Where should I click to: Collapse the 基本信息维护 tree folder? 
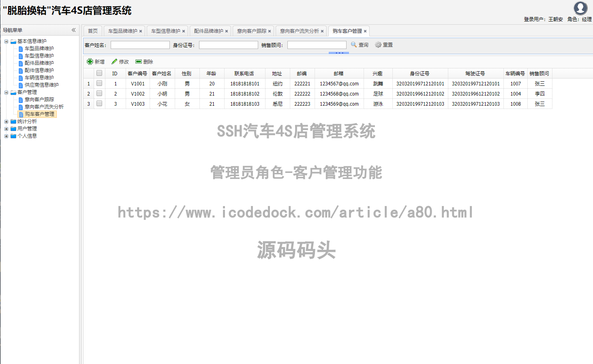(6, 41)
